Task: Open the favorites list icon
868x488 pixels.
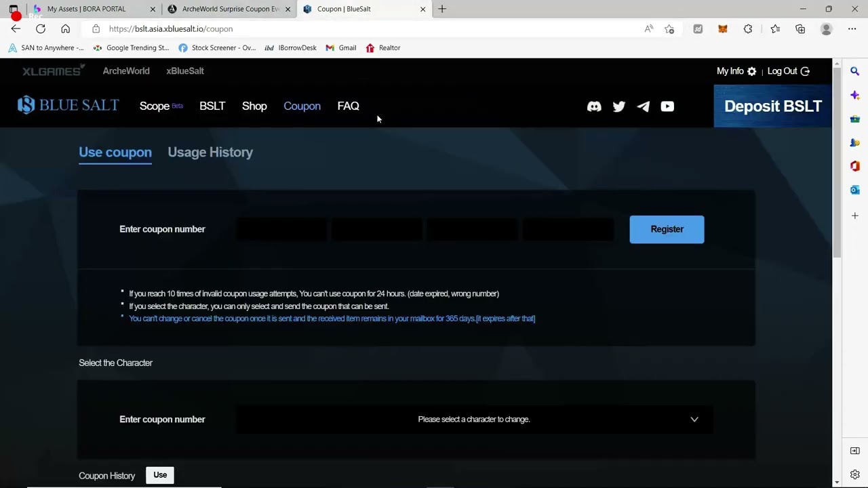Action: point(775,28)
